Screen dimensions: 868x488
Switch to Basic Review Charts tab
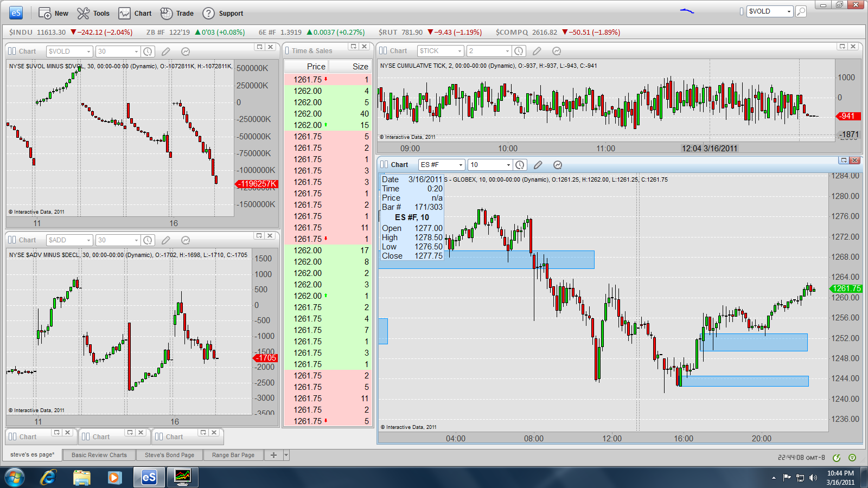click(99, 455)
